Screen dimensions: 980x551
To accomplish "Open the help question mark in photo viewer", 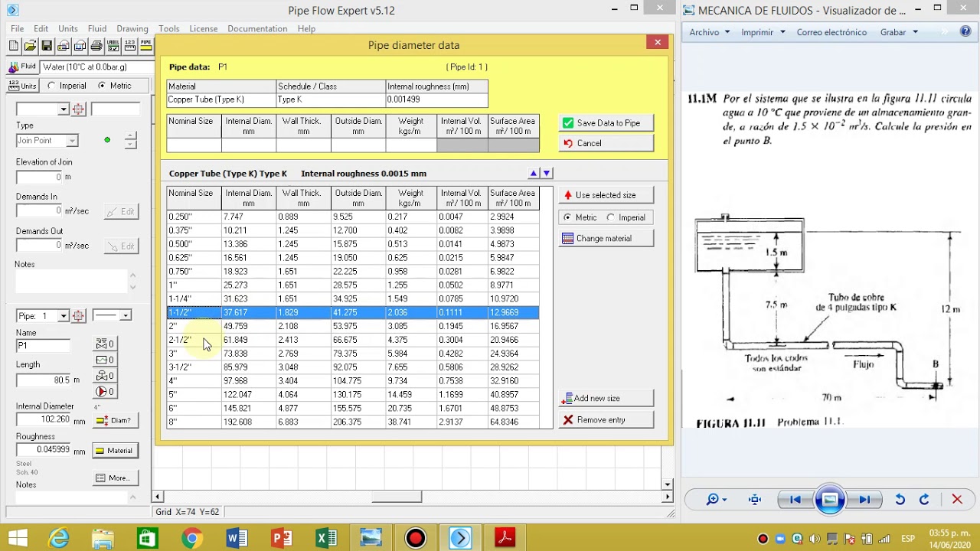I will click(x=965, y=32).
